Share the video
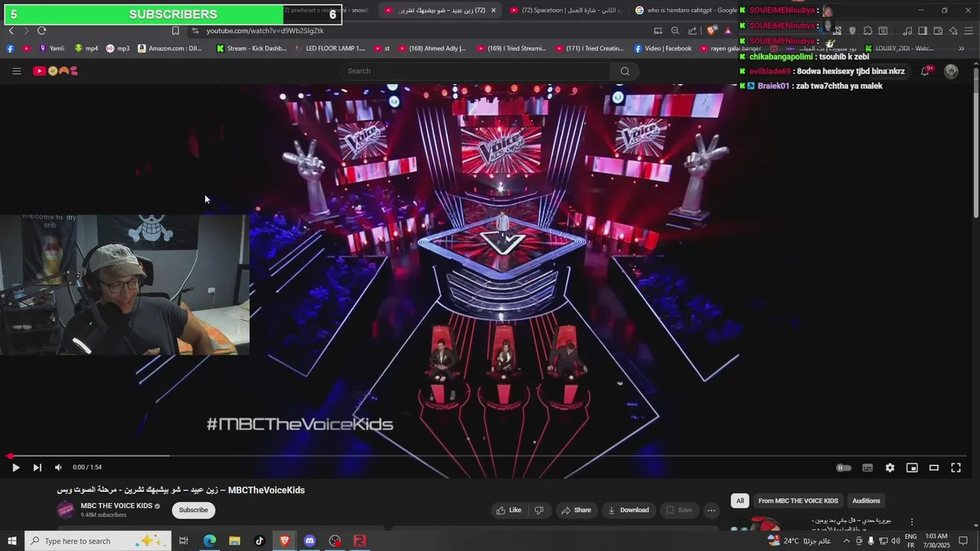This screenshot has height=551, width=980. click(x=576, y=510)
